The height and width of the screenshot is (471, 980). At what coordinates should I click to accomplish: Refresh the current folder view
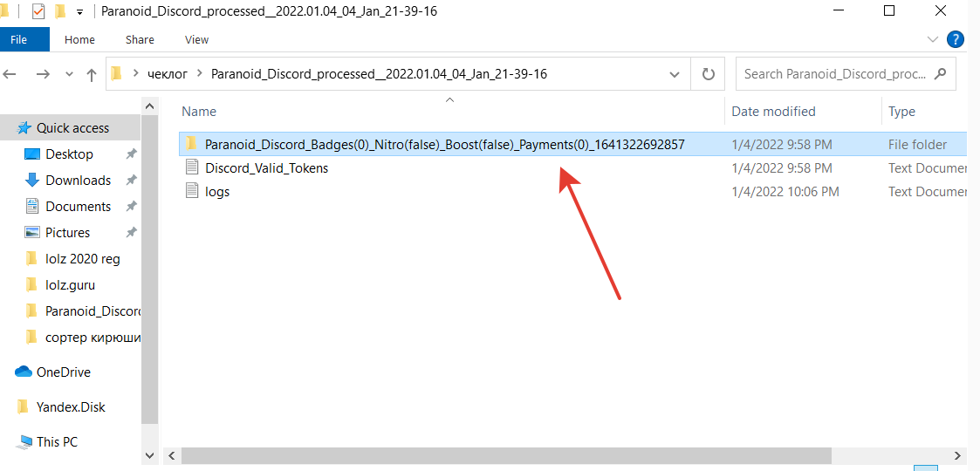pyautogui.click(x=708, y=74)
